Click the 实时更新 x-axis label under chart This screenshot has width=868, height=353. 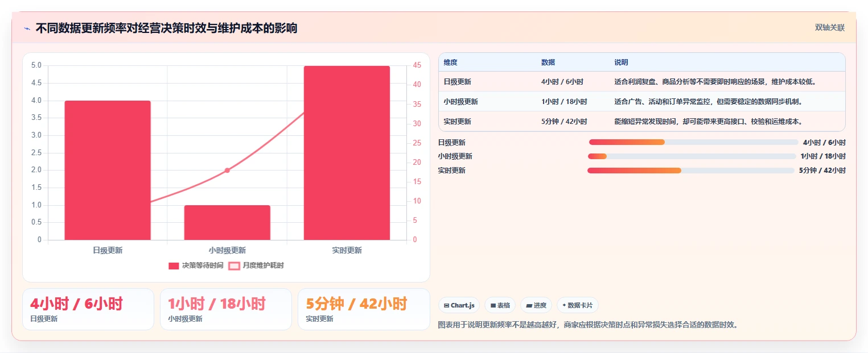click(x=347, y=250)
